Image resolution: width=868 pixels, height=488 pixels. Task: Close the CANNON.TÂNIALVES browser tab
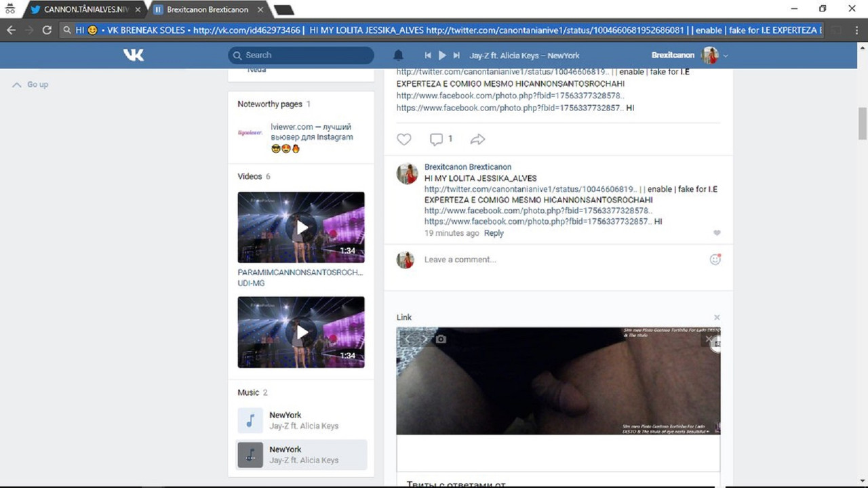(x=138, y=9)
